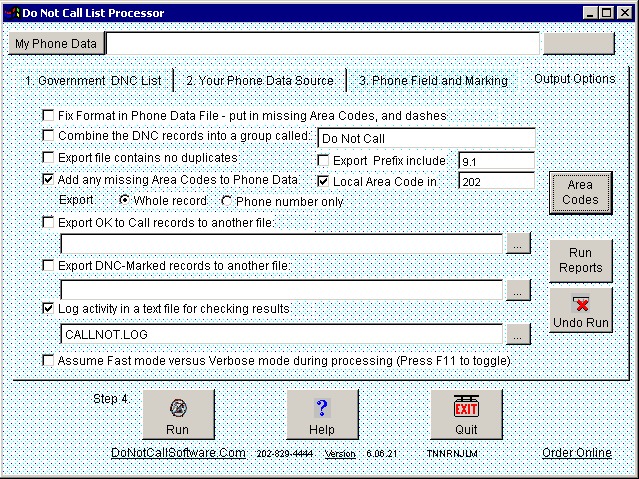Click the Run button with gear icon
This screenshot has width=639, height=479.
(x=178, y=414)
